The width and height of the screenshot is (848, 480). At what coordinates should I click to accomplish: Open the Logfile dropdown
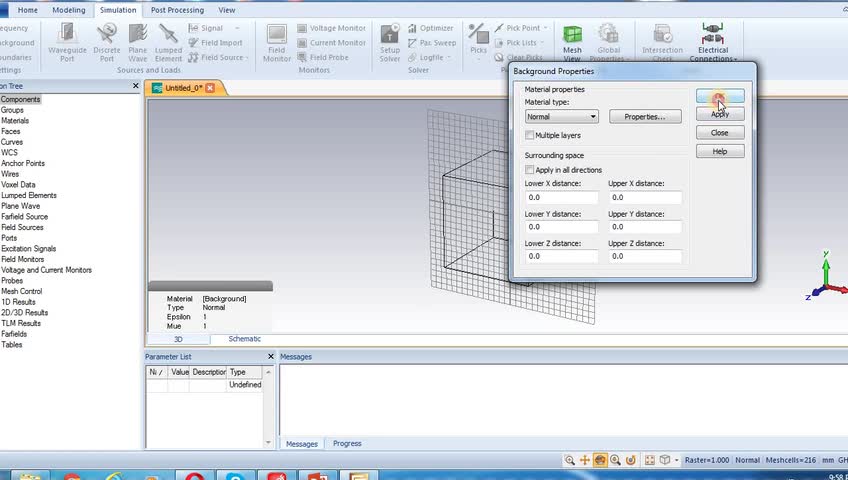(449, 57)
